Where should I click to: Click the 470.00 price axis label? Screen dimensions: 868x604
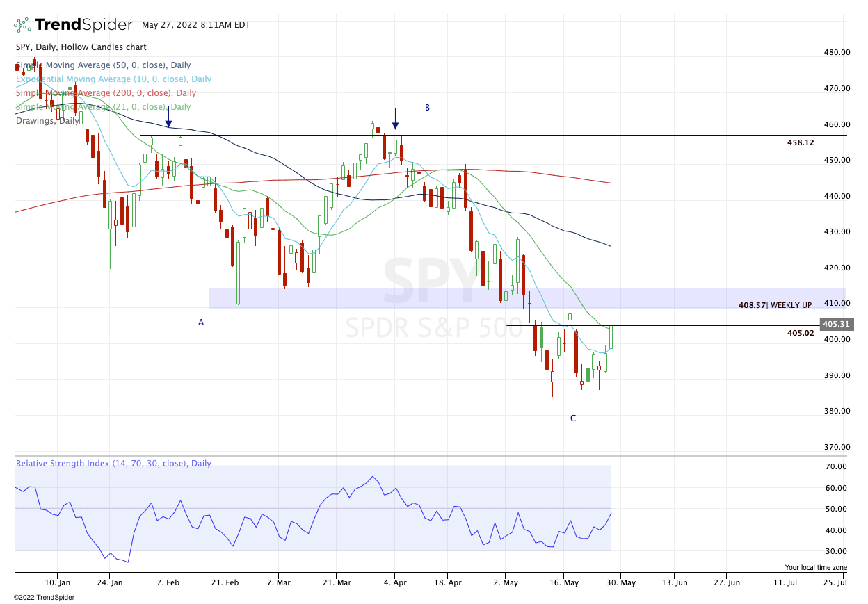837,88
